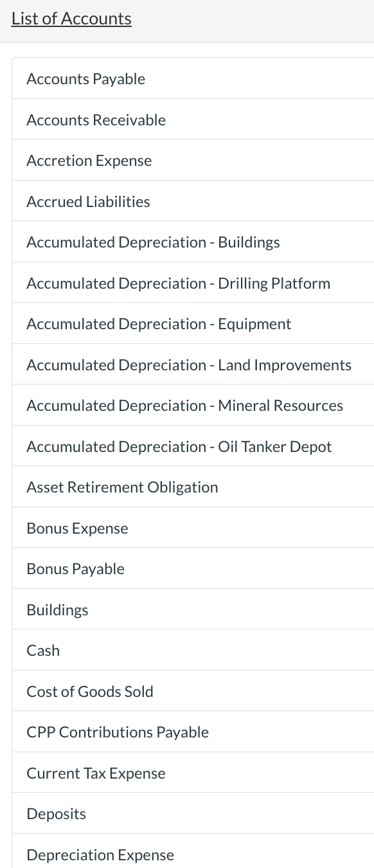Select Accumulated Depreciation - Drilling Platform
This screenshot has height=868, width=374.
tap(178, 283)
